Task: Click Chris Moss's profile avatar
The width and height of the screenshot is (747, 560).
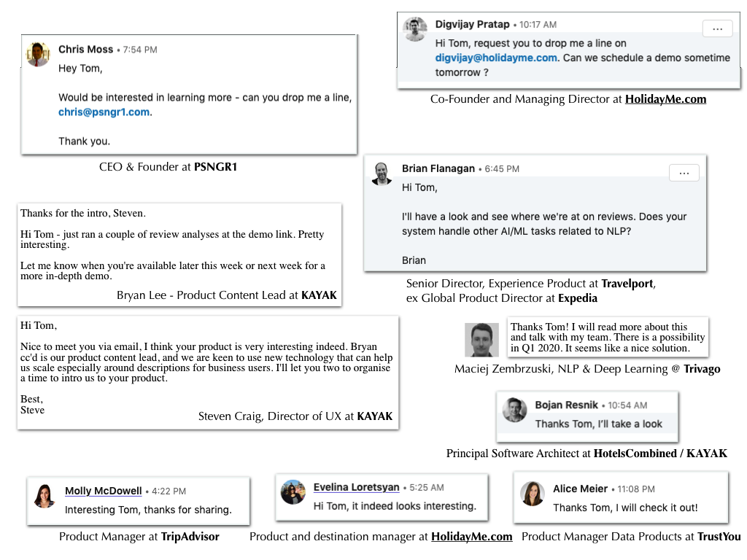Action: 38,54
